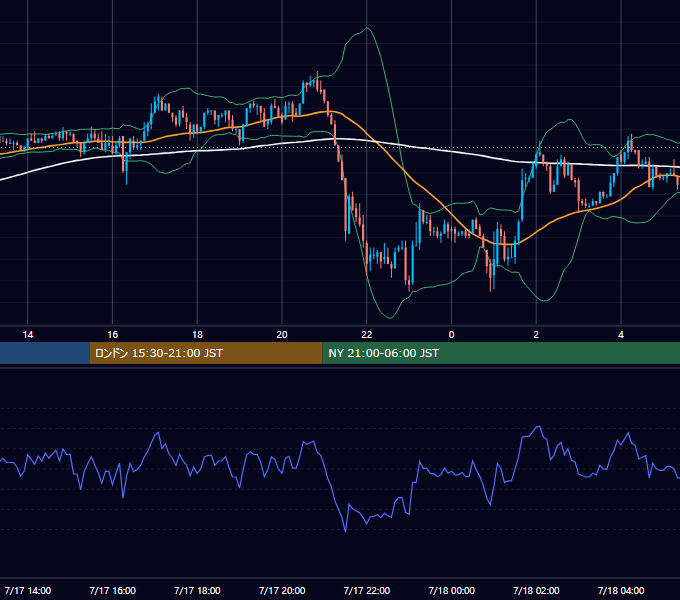The width and height of the screenshot is (680, 600).
Task: Select the ロンドン 15:30-21:00 JST session bar
Action: pyautogui.click(x=206, y=353)
